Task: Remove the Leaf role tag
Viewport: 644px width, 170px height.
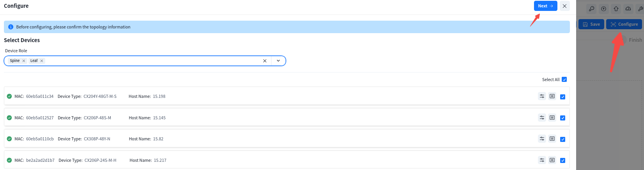Action: click(x=42, y=61)
